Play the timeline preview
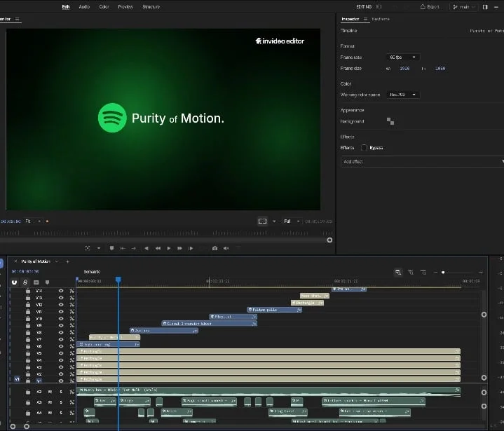 pos(169,248)
